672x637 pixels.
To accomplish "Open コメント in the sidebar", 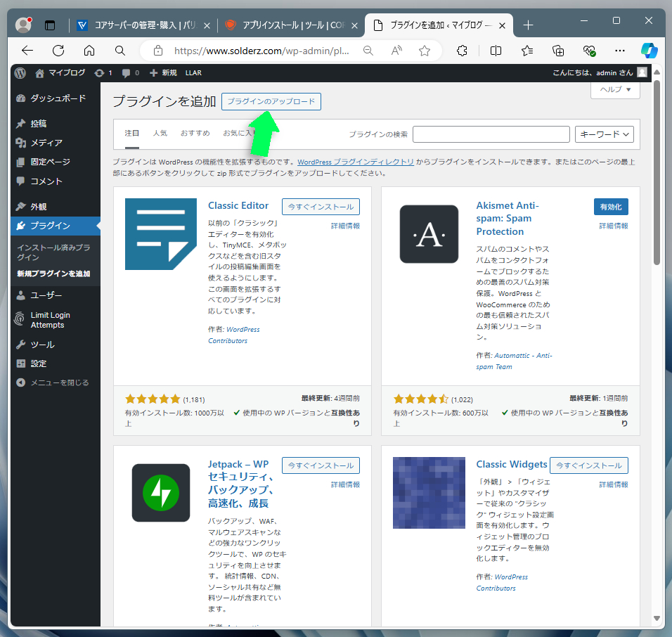I will 56,181.
